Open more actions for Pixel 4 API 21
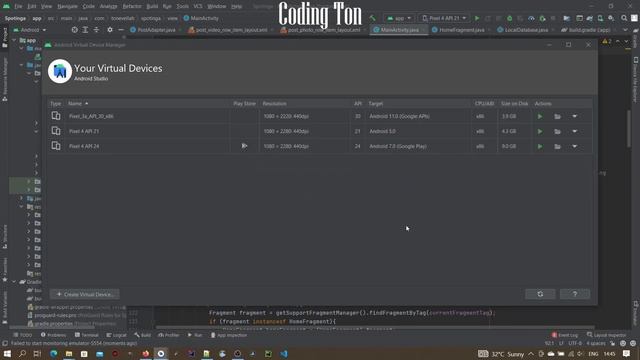The image size is (640, 360). click(574, 131)
